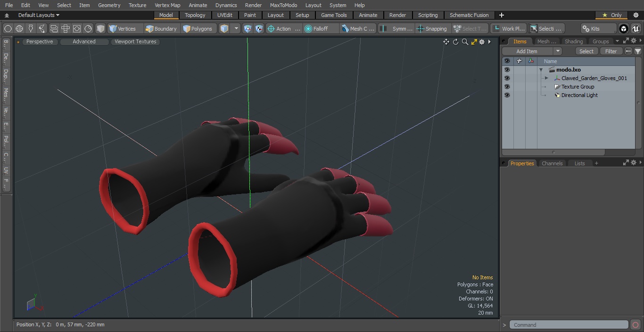The width and height of the screenshot is (644, 332).
Task: Select the circle selection mode icon
Action: tap(8, 29)
